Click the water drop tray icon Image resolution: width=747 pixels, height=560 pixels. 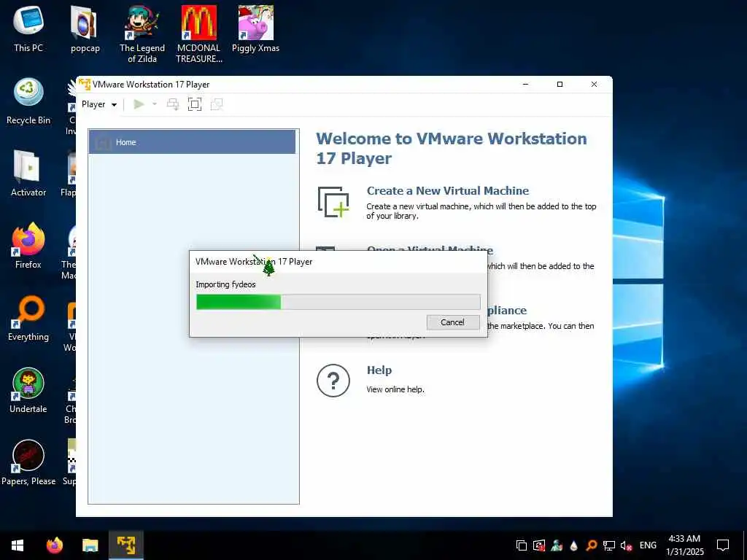coord(573,545)
